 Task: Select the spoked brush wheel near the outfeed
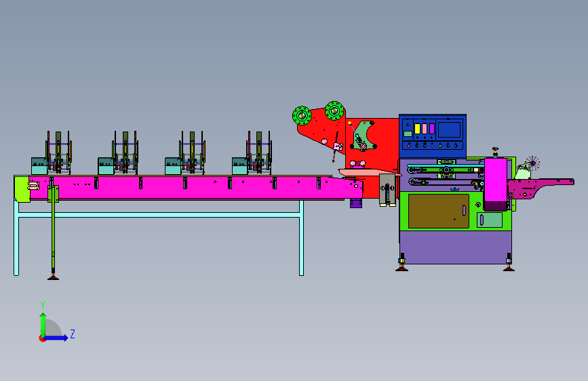tap(532, 163)
